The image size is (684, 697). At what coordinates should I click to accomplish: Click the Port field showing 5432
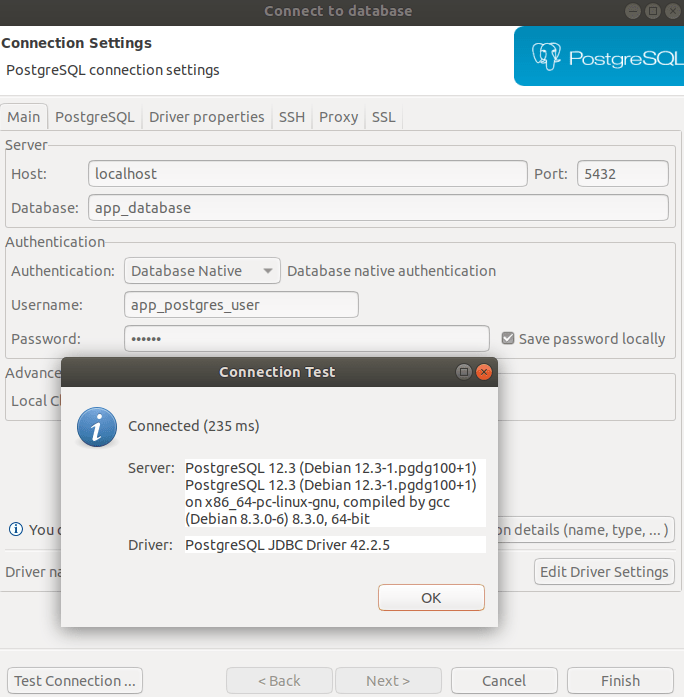(623, 173)
